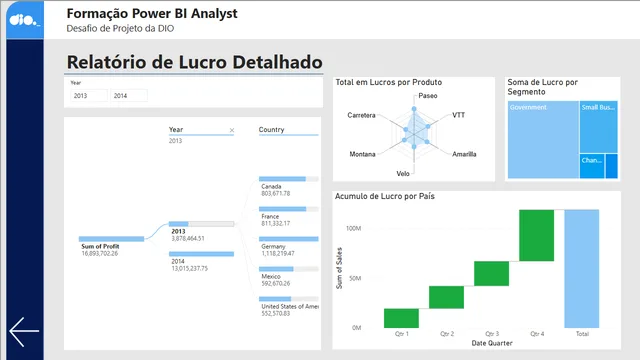Click the Paseo point on radar chart

[x=414, y=109]
